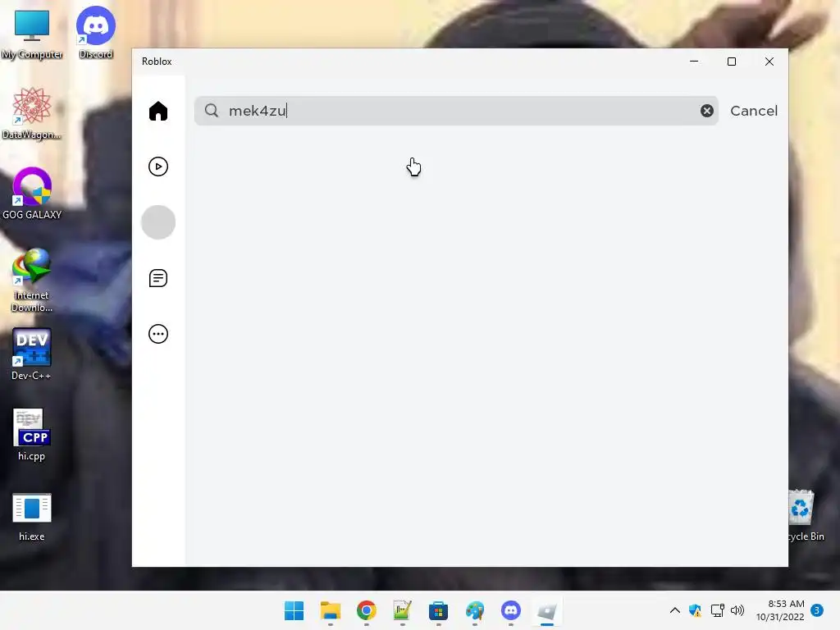Select Recycle Bin on desktop

pos(804,515)
